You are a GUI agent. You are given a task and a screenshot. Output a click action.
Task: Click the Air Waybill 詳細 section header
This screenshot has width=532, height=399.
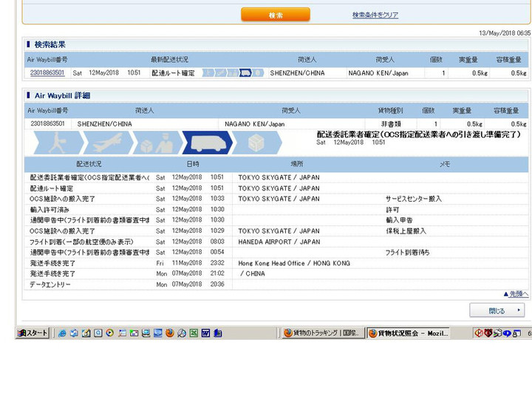point(62,95)
